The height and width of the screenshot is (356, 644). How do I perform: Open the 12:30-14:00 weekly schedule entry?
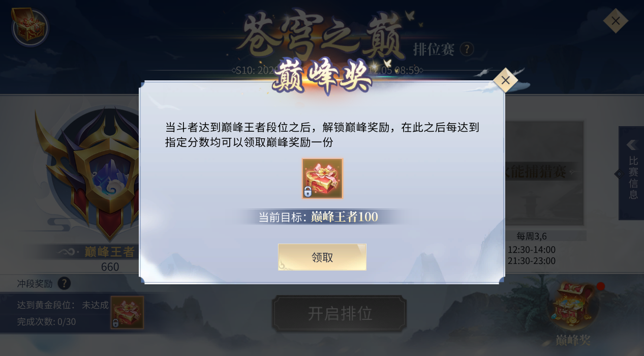[532, 250]
